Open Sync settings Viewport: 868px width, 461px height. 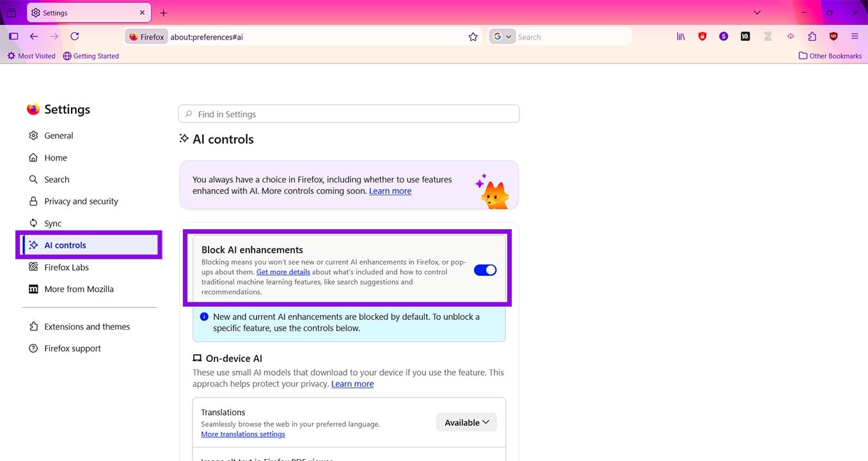[53, 223]
